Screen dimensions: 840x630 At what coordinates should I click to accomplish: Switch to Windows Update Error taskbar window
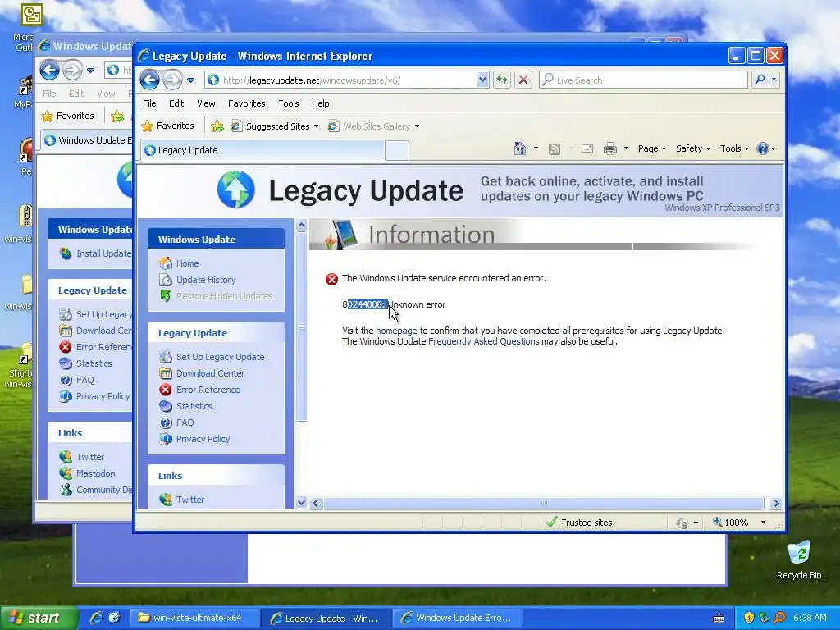pos(458,619)
